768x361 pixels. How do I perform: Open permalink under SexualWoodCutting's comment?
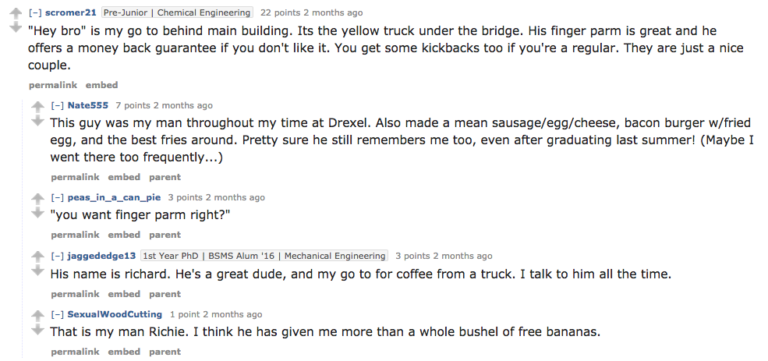coord(75,352)
